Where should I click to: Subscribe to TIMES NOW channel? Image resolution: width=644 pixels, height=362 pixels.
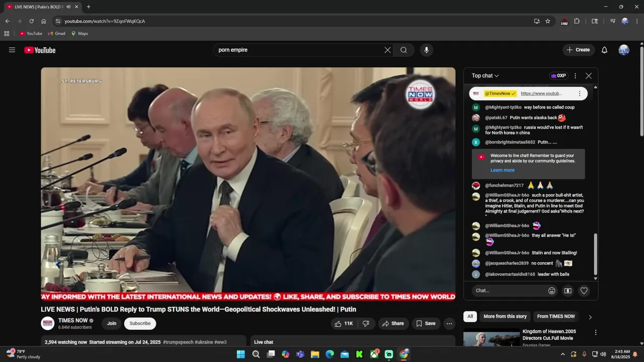tap(140, 323)
